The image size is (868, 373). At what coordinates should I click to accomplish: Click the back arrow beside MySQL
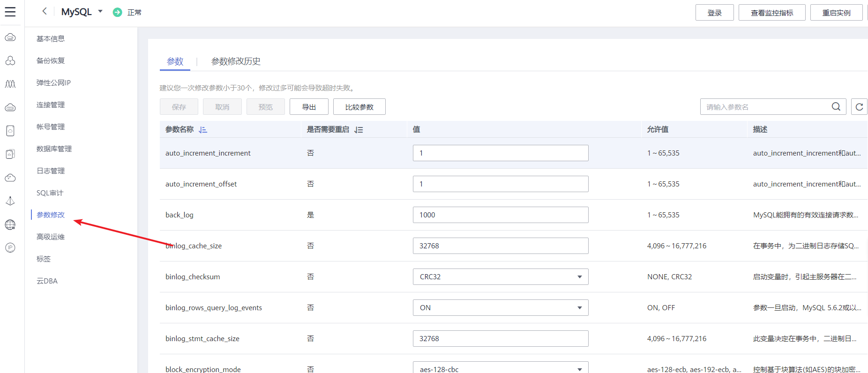coord(45,11)
